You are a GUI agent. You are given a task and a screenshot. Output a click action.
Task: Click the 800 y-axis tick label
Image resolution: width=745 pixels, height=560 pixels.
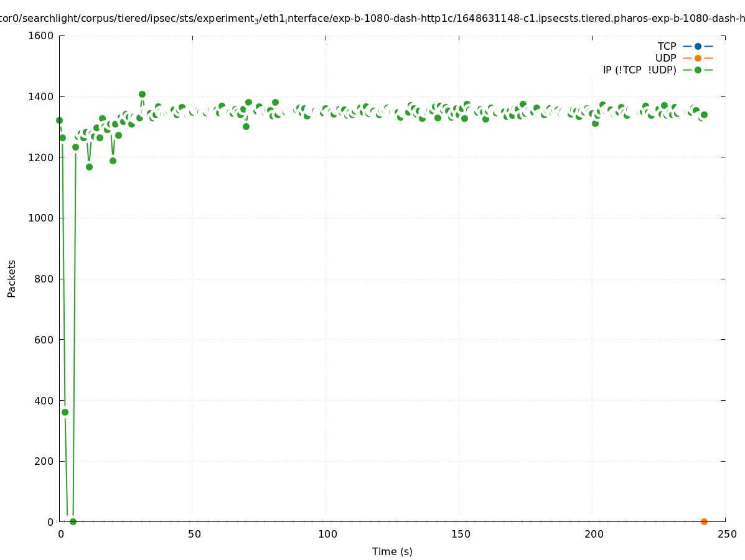44,279
